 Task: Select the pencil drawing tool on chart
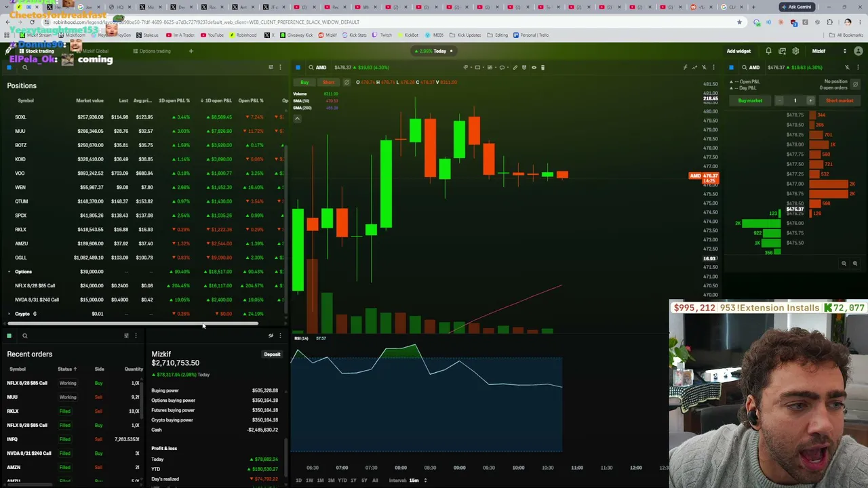pos(515,67)
